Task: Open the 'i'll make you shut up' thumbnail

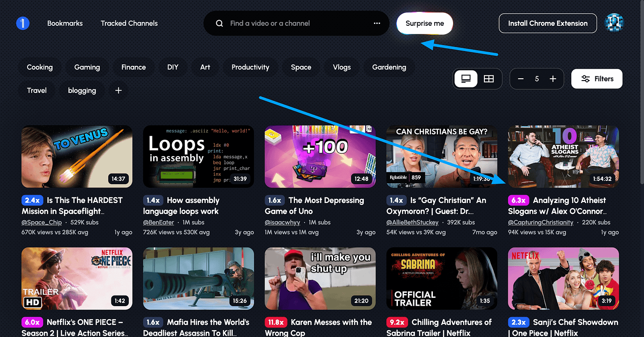Action: point(320,279)
